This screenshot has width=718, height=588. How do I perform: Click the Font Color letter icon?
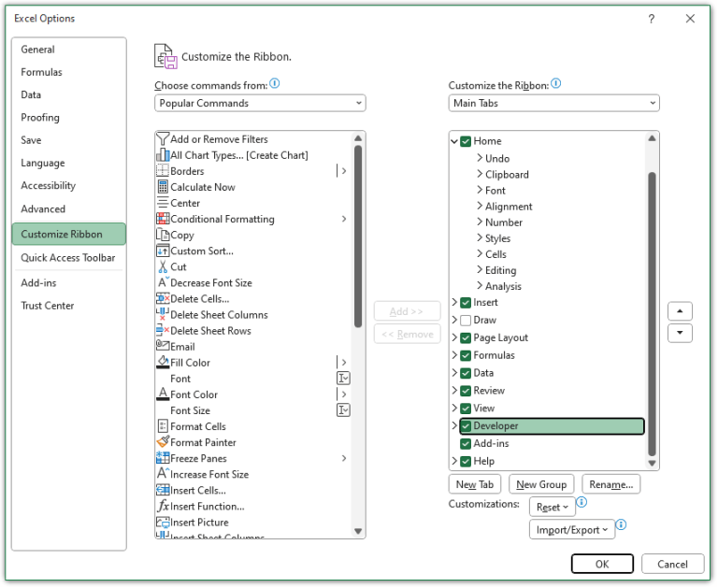click(163, 394)
